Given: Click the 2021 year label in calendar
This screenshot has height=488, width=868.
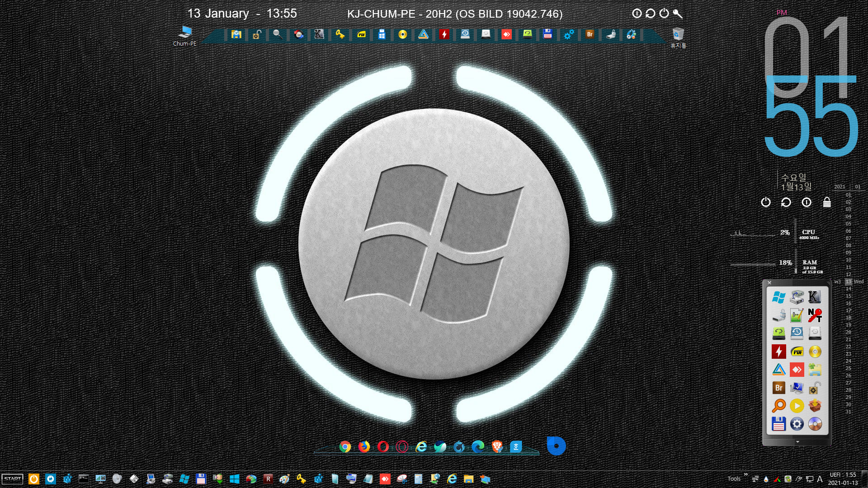Looking at the screenshot, I should pos(840,187).
